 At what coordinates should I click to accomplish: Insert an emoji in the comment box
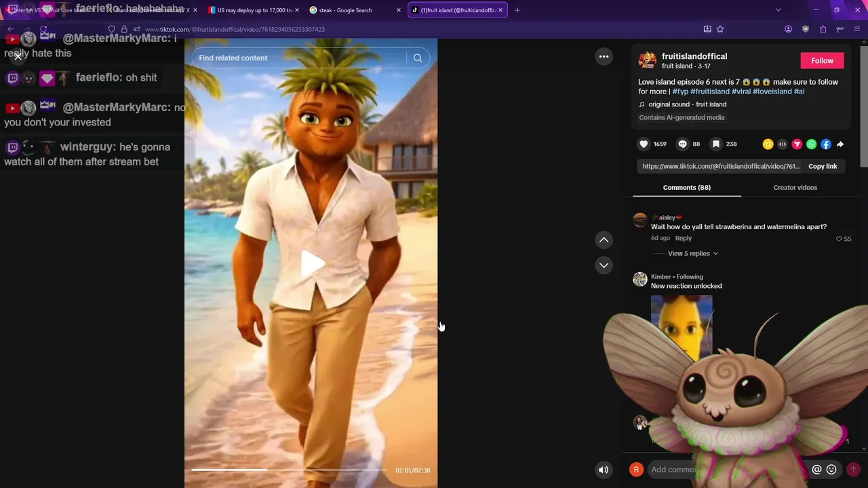coord(831,469)
